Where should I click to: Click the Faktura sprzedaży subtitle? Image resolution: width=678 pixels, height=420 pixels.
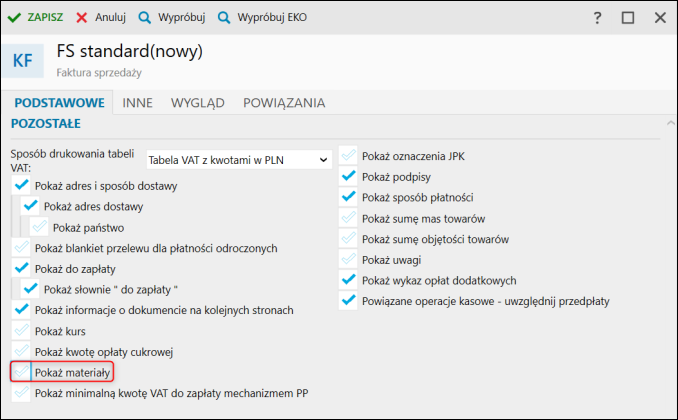coord(99,73)
